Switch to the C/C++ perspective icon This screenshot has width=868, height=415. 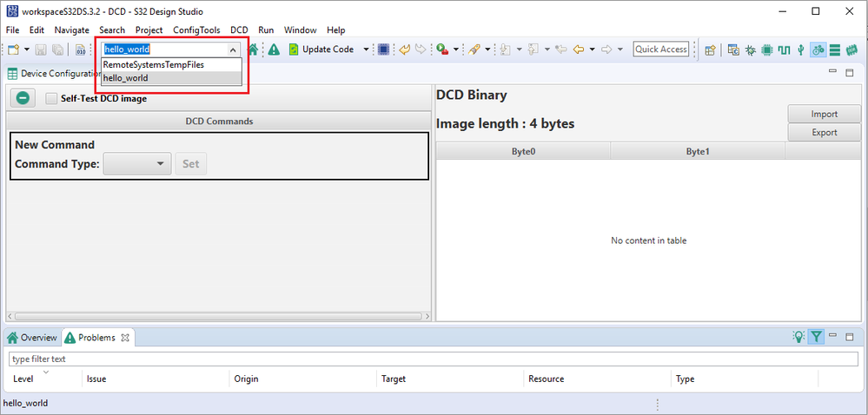coord(734,49)
